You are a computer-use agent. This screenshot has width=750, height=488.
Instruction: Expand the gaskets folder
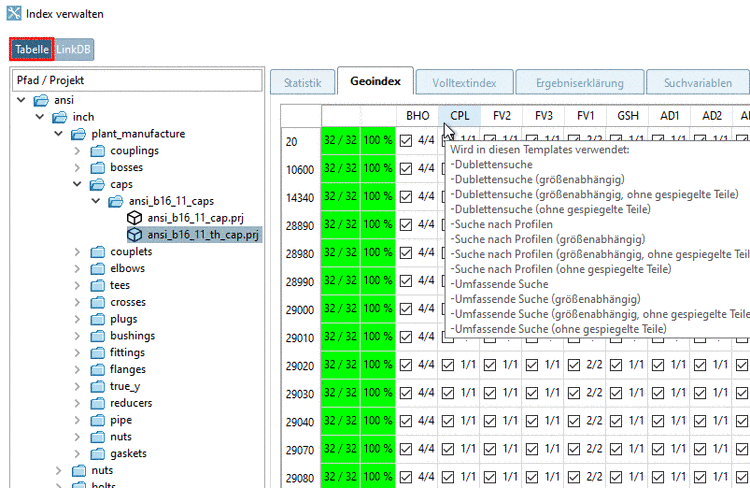[x=77, y=454]
